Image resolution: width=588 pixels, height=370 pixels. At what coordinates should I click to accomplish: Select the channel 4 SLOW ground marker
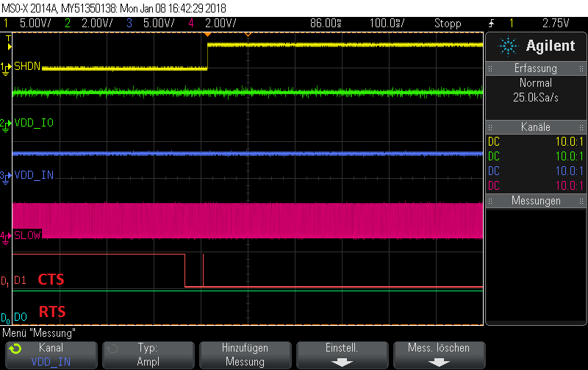pos(6,238)
